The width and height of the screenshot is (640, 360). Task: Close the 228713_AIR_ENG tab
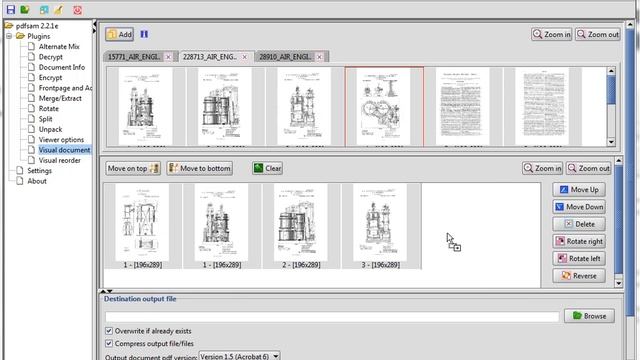coord(244,57)
